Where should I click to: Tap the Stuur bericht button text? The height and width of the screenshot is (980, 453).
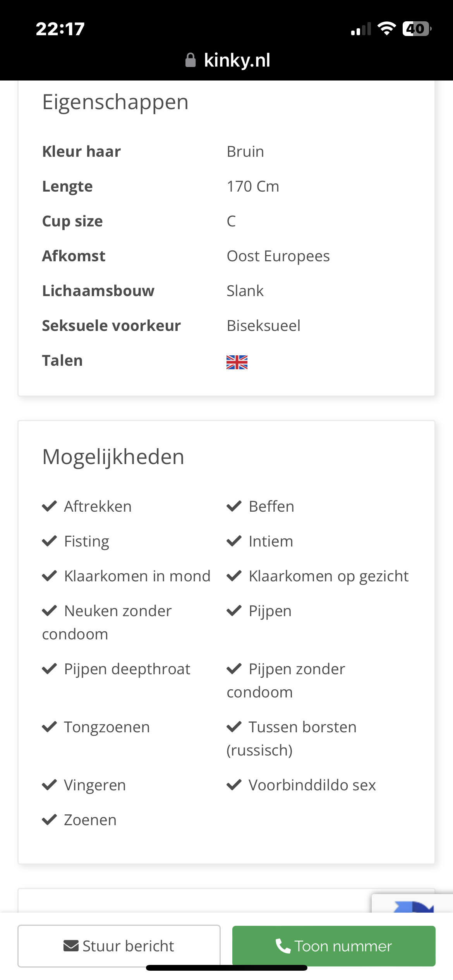click(x=128, y=946)
